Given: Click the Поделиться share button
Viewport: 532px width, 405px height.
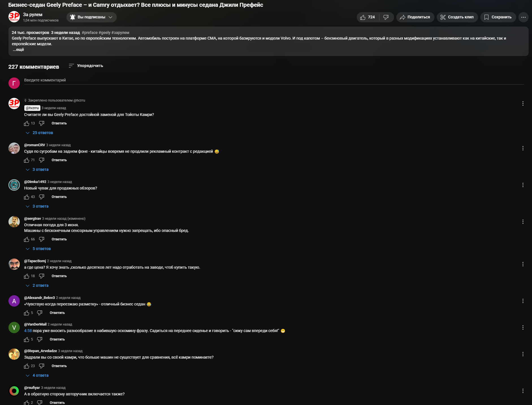Looking at the screenshot, I should point(415,17).
